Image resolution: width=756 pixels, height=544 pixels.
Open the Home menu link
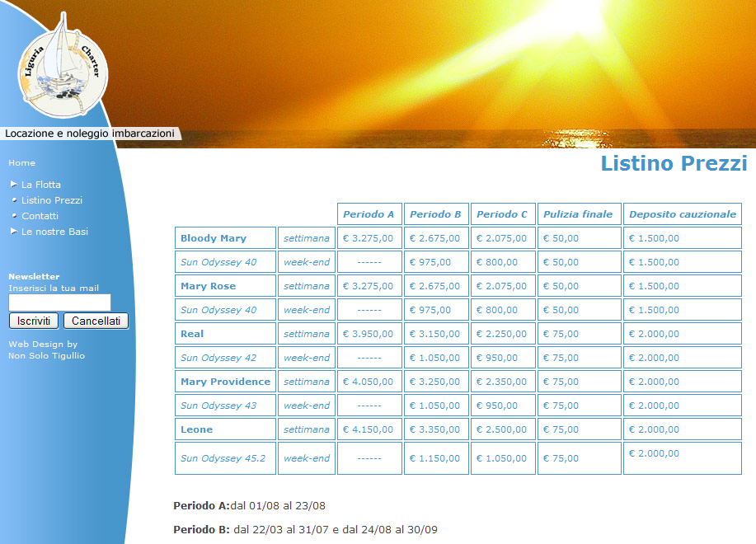click(x=21, y=163)
